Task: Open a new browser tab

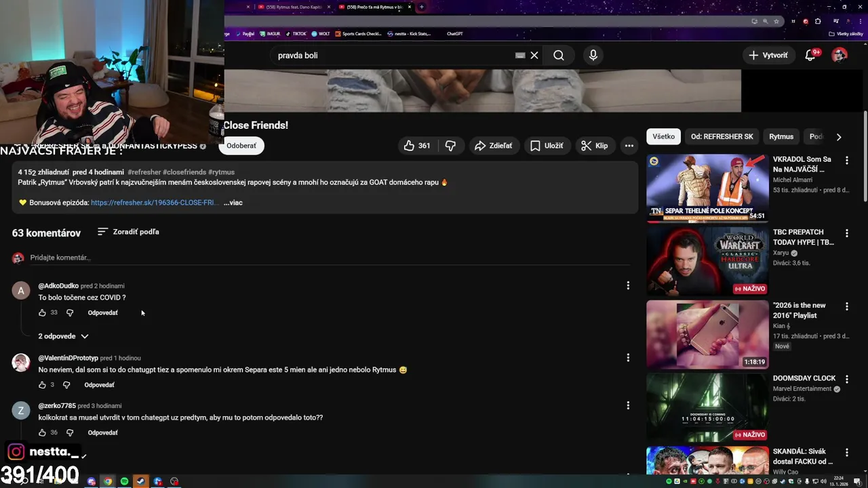Action: click(x=421, y=7)
